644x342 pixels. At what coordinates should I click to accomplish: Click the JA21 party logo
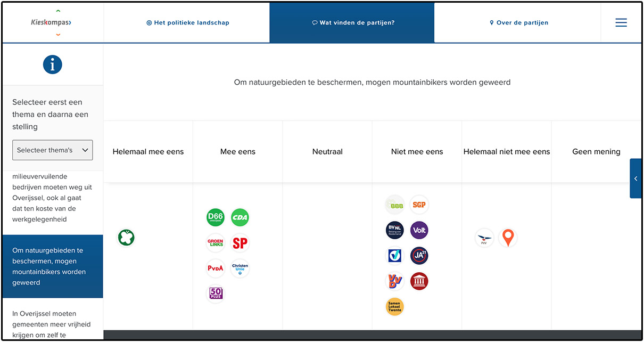(x=419, y=256)
